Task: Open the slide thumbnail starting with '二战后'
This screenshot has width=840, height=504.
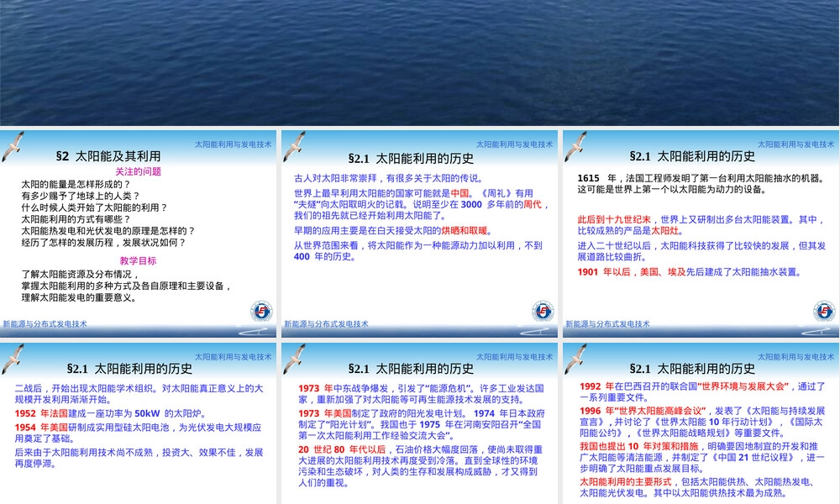Action: tap(139, 423)
